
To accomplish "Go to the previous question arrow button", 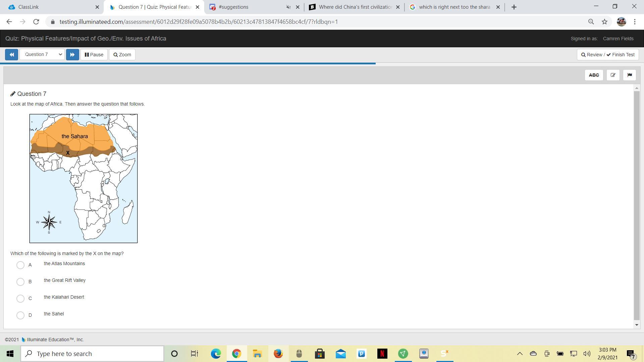I will pyautogui.click(x=11, y=55).
